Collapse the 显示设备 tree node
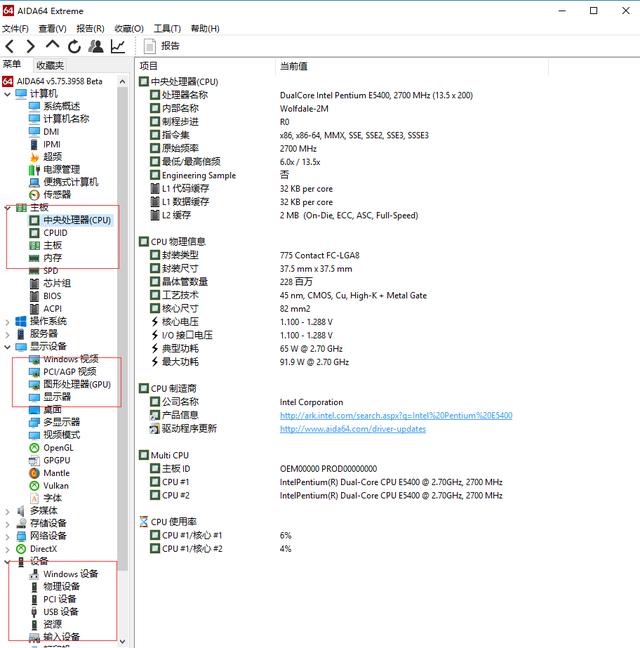The width and height of the screenshot is (640, 648). coord(7,347)
